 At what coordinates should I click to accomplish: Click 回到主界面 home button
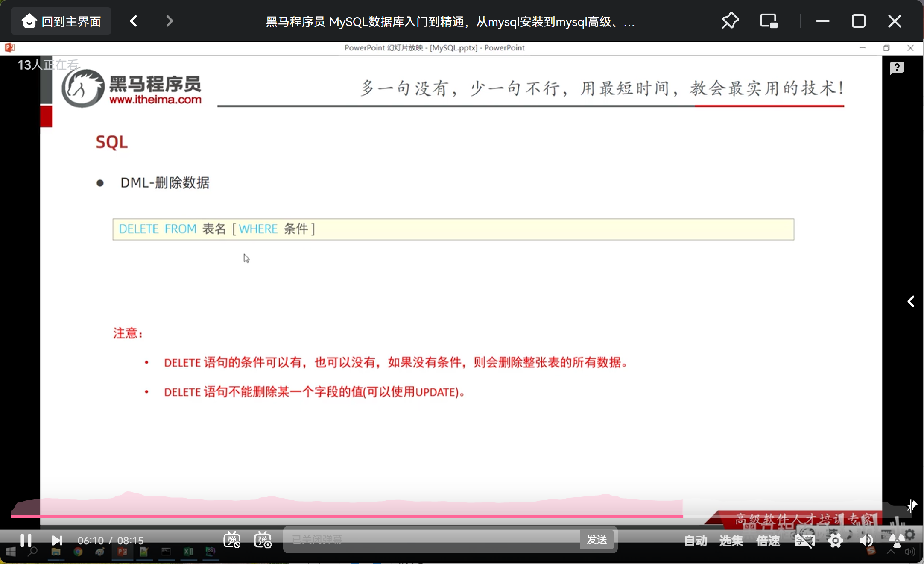61,21
